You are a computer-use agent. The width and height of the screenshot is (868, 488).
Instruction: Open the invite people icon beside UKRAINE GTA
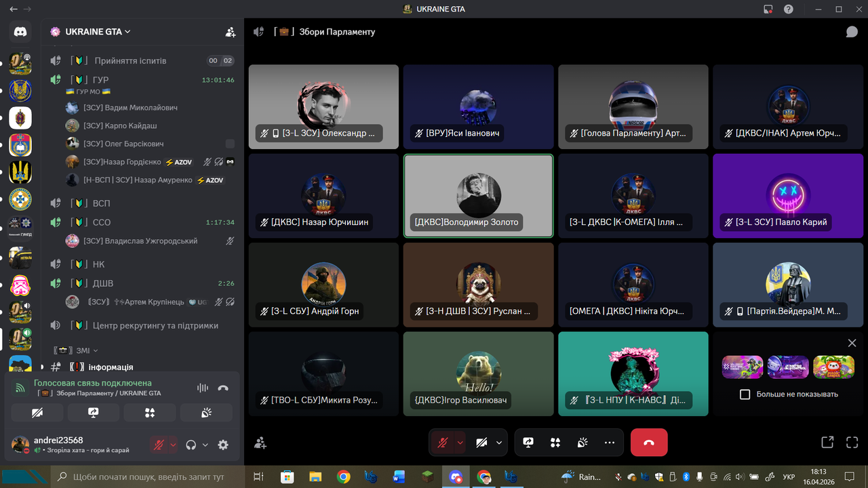coord(231,32)
